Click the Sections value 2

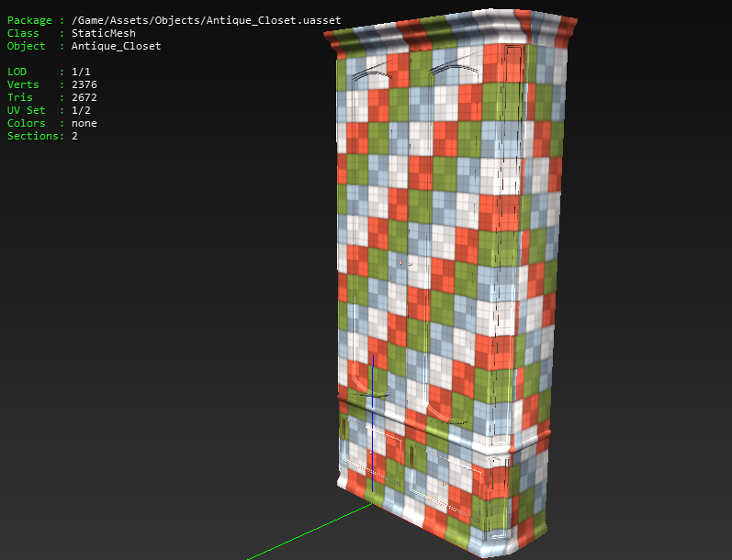74,136
